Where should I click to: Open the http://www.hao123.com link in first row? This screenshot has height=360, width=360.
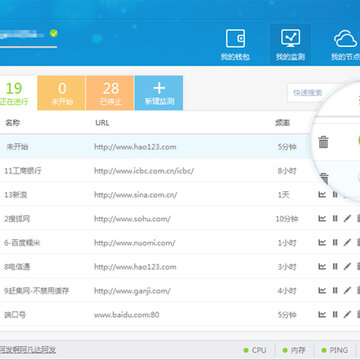coord(135,147)
